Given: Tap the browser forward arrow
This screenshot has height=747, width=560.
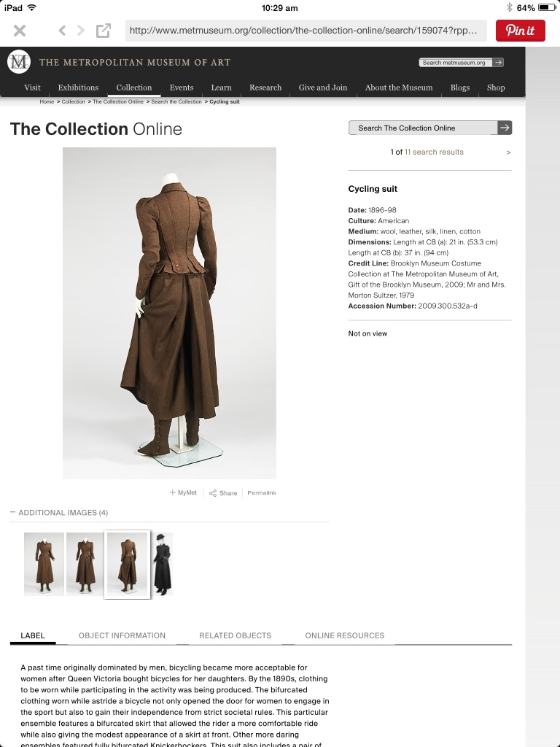Looking at the screenshot, I should pyautogui.click(x=81, y=31).
